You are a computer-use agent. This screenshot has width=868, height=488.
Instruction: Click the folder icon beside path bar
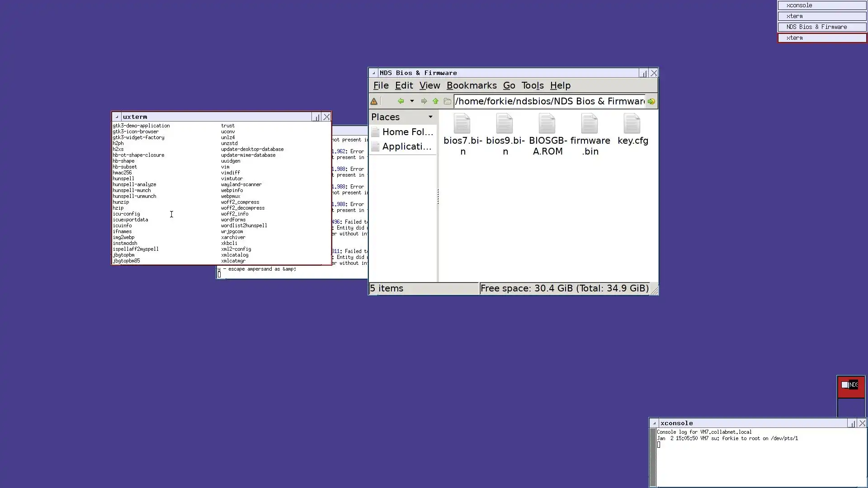click(x=447, y=101)
